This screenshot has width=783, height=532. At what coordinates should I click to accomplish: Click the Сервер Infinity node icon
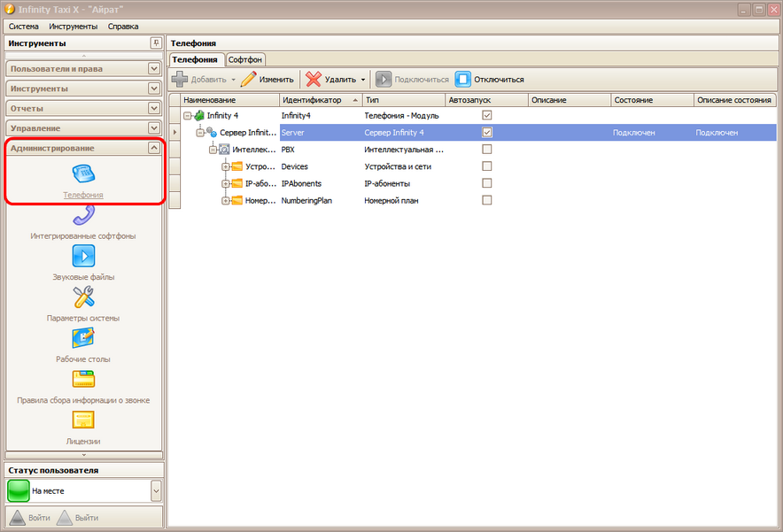pyautogui.click(x=212, y=132)
